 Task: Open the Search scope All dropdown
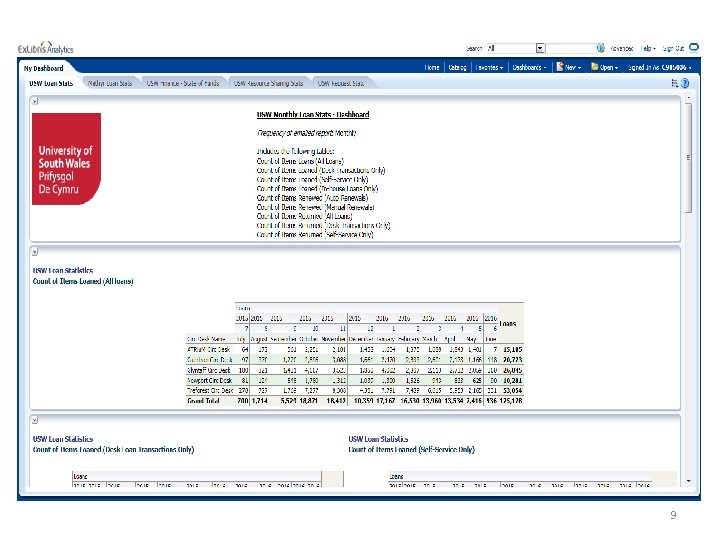540,48
